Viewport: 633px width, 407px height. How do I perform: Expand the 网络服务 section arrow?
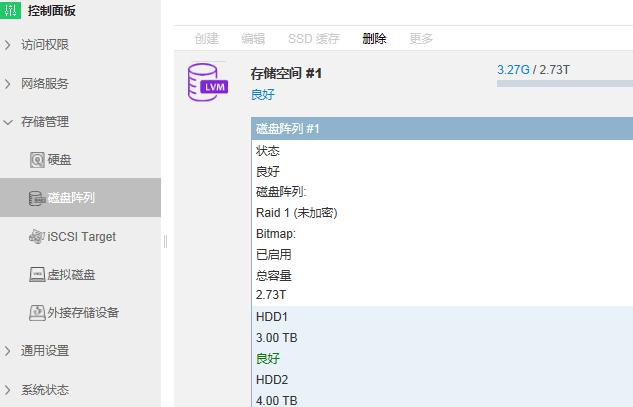(x=8, y=84)
